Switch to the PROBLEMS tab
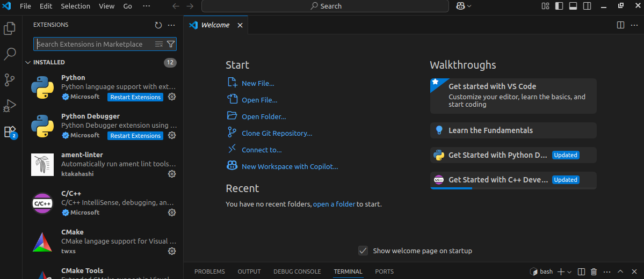The image size is (644, 279). (209, 271)
